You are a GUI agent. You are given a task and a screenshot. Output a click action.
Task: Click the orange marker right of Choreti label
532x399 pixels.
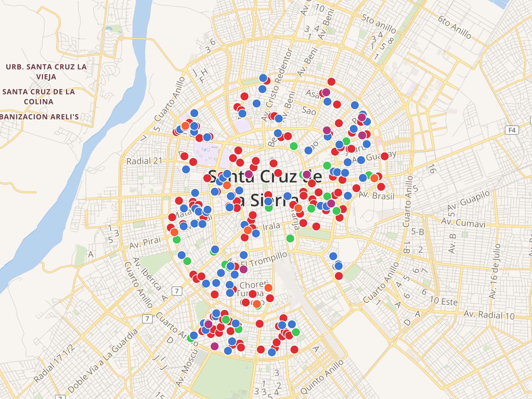pos(268,288)
